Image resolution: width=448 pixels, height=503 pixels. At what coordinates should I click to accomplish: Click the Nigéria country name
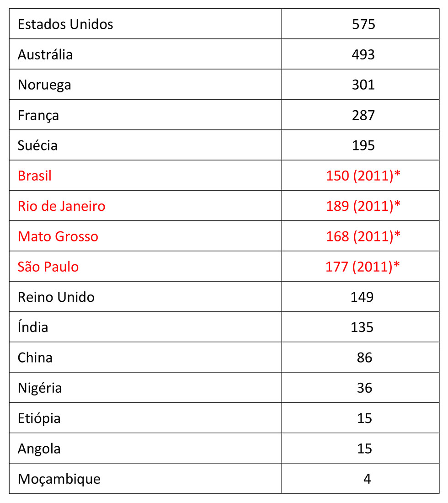pos(40,388)
